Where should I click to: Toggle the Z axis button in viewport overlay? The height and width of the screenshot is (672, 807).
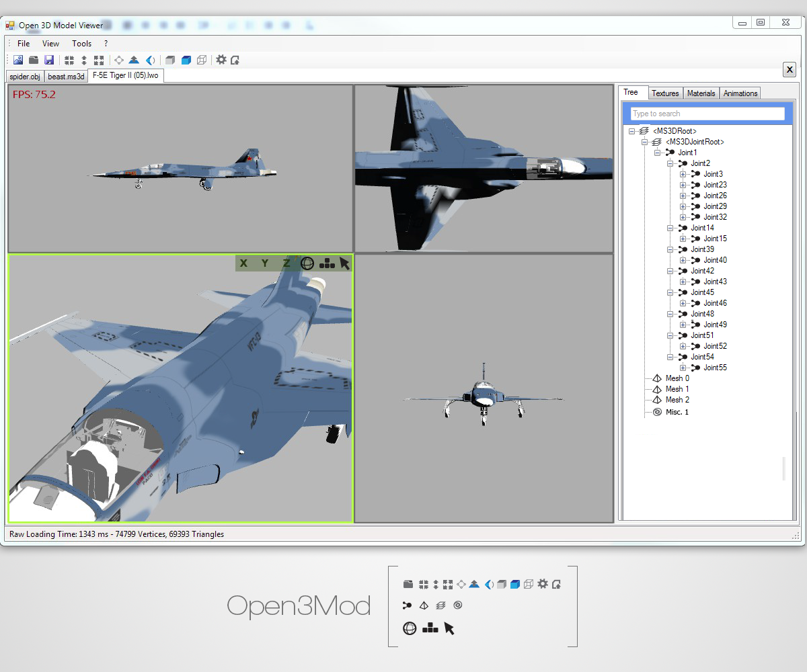coord(286,263)
